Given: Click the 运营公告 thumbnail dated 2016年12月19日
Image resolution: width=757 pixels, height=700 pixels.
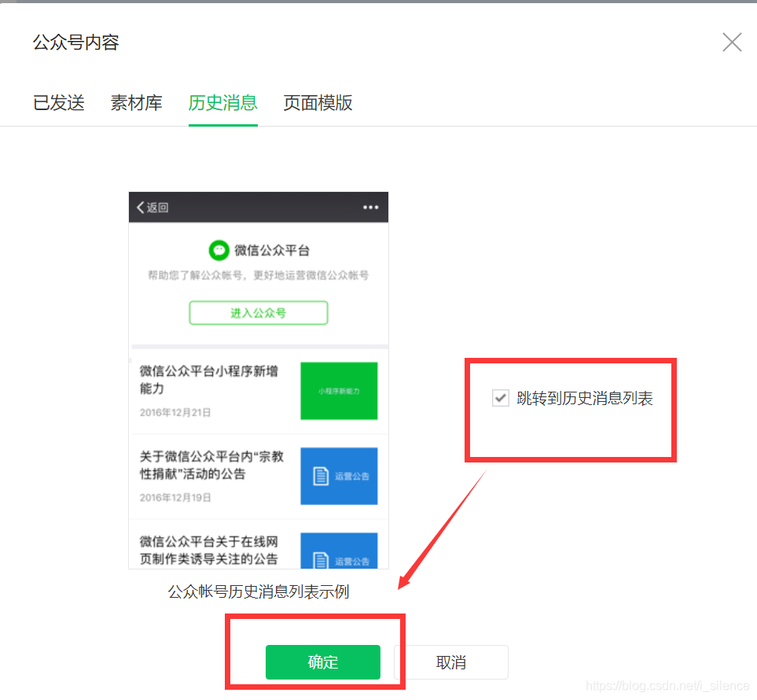Looking at the screenshot, I should pyautogui.click(x=339, y=477).
